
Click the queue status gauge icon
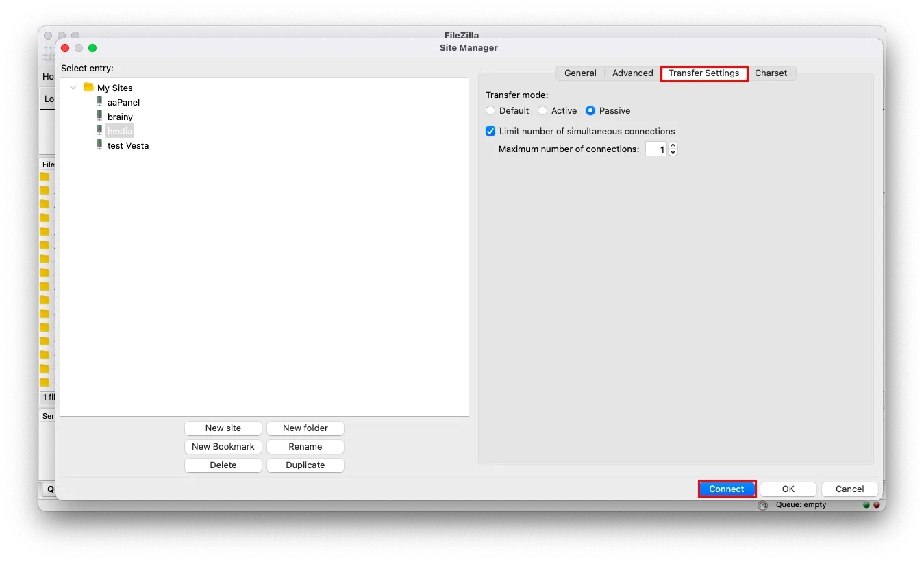tap(763, 506)
